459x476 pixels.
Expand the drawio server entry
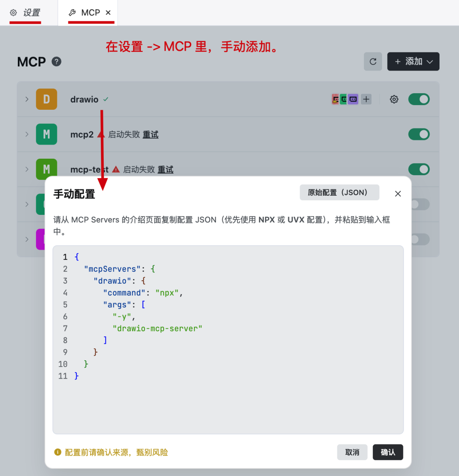(27, 99)
